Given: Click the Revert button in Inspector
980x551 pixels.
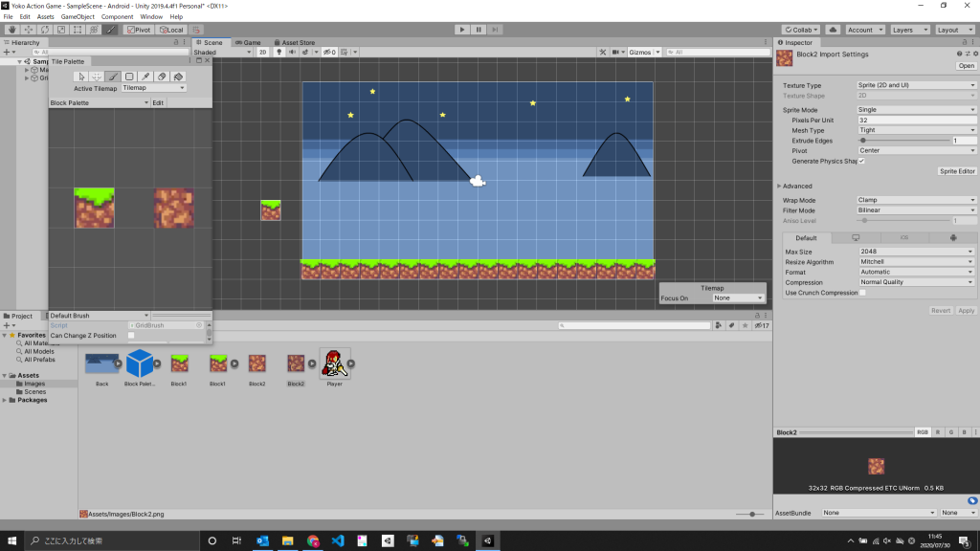Looking at the screenshot, I should pos(940,311).
